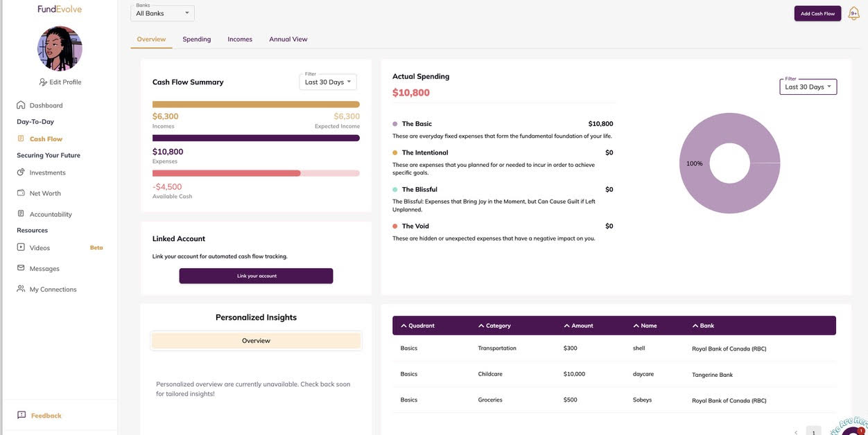Click The Void red legend dot
Viewport: 868px width, 435px height.
tap(395, 226)
